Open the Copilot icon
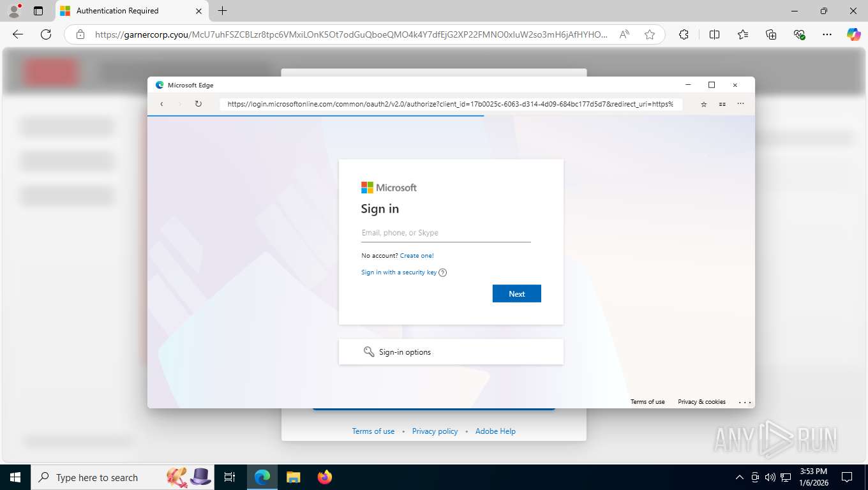868x490 pixels. [x=854, y=34]
